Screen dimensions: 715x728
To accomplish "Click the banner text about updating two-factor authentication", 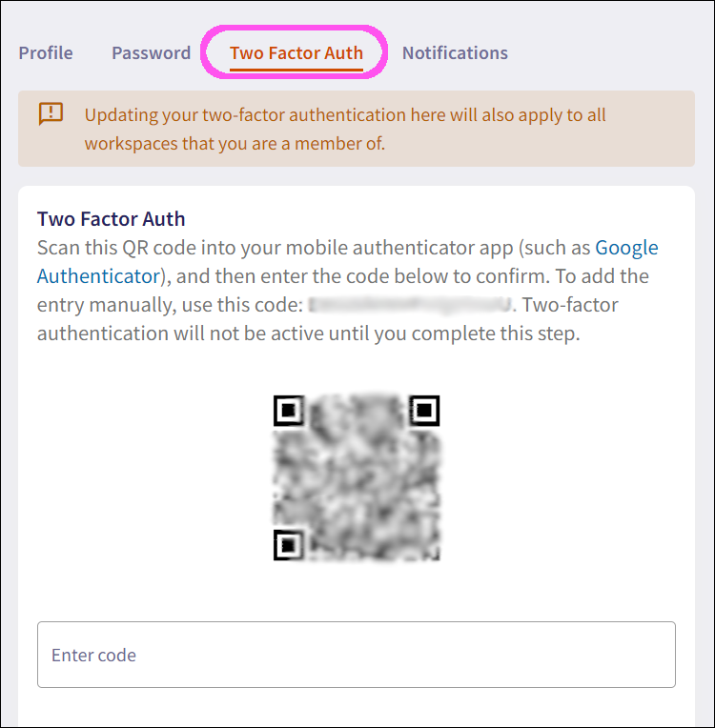I will point(345,115).
